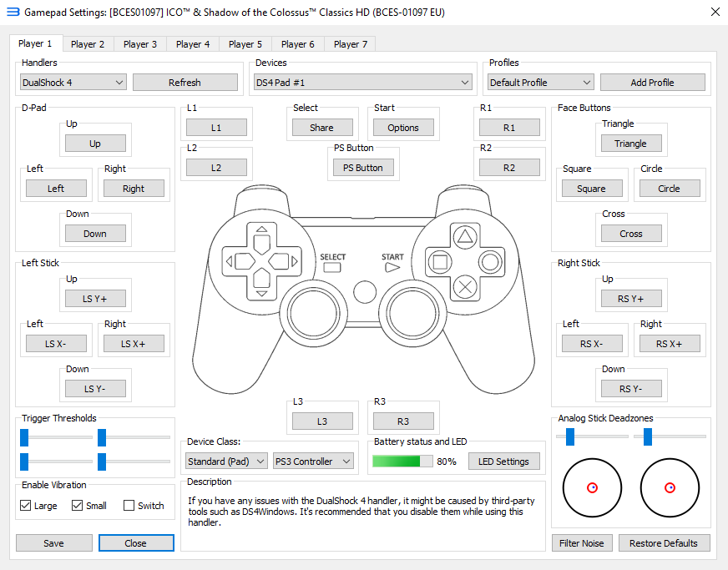
Task: Click the PS Button mapping button
Action: tap(363, 168)
